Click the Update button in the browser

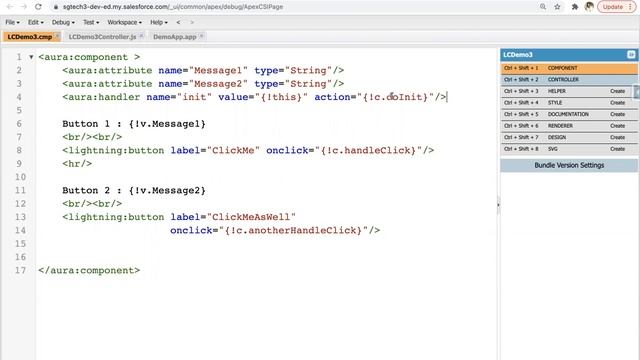tap(613, 7)
